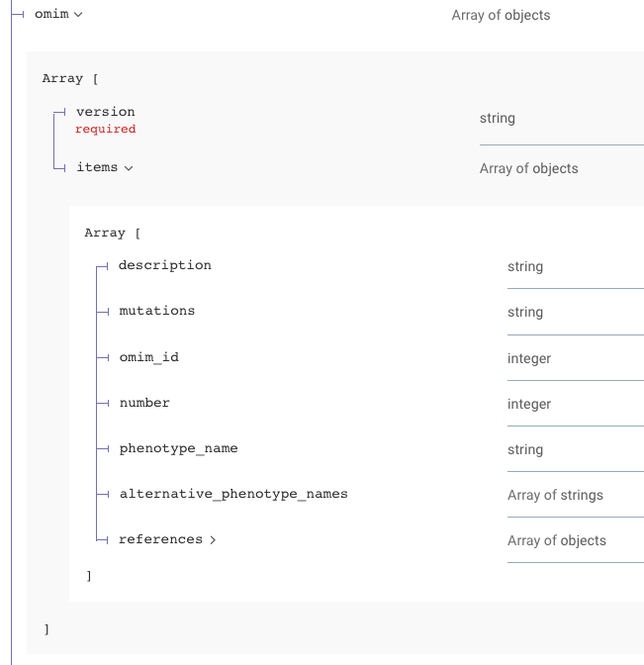Screen dimensions: 644x665
Task: Select the phenotype_name property
Action: [x=178, y=448]
